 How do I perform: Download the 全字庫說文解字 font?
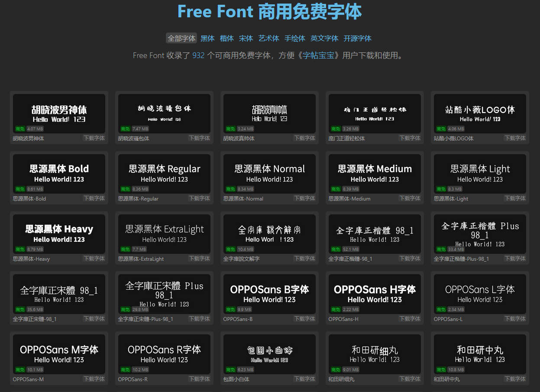pyautogui.click(x=304, y=259)
